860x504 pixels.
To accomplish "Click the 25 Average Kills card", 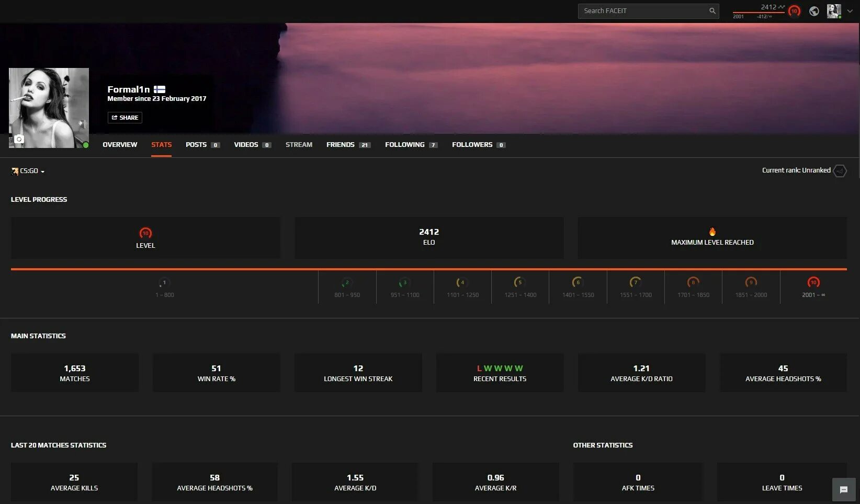I will 74,482.
